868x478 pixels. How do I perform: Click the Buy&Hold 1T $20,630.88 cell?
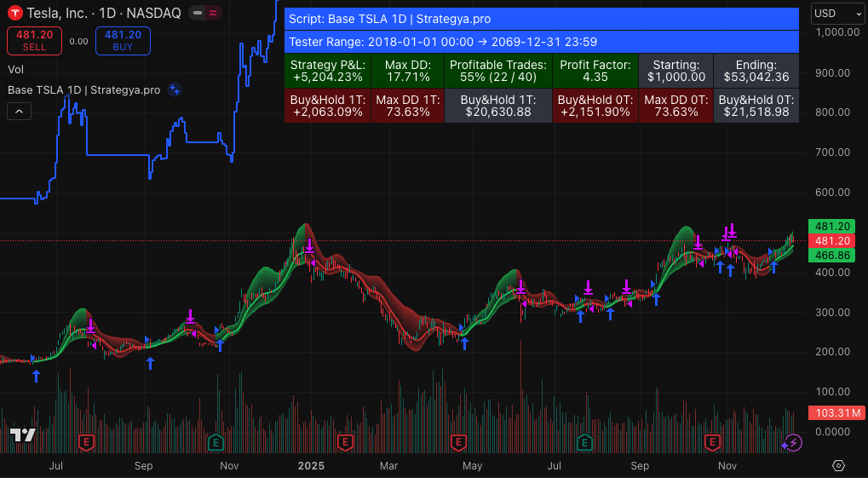[498, 106]
